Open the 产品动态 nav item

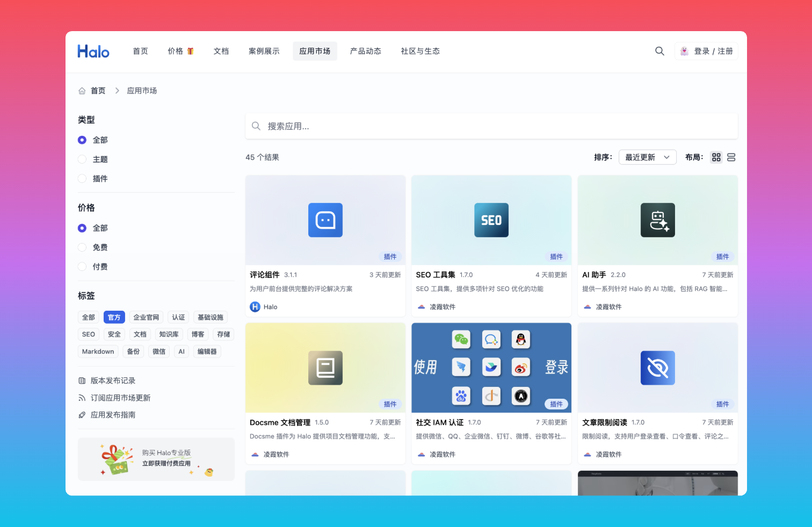click(365, 50)
